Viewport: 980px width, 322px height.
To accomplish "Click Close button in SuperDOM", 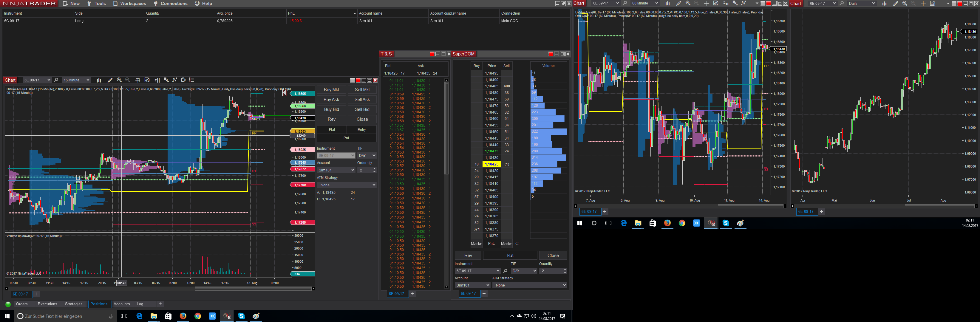I will pyautogui.click(x=553, y=256).
